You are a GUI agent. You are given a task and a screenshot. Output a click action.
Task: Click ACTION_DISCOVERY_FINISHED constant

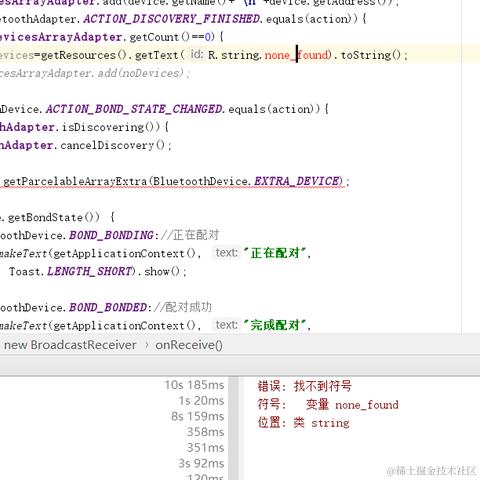[172, 19]
